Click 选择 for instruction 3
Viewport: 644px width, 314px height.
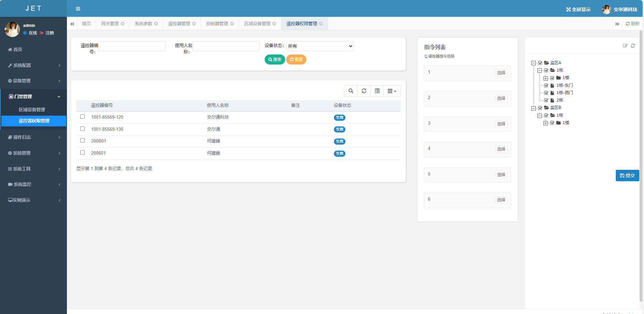501,124
